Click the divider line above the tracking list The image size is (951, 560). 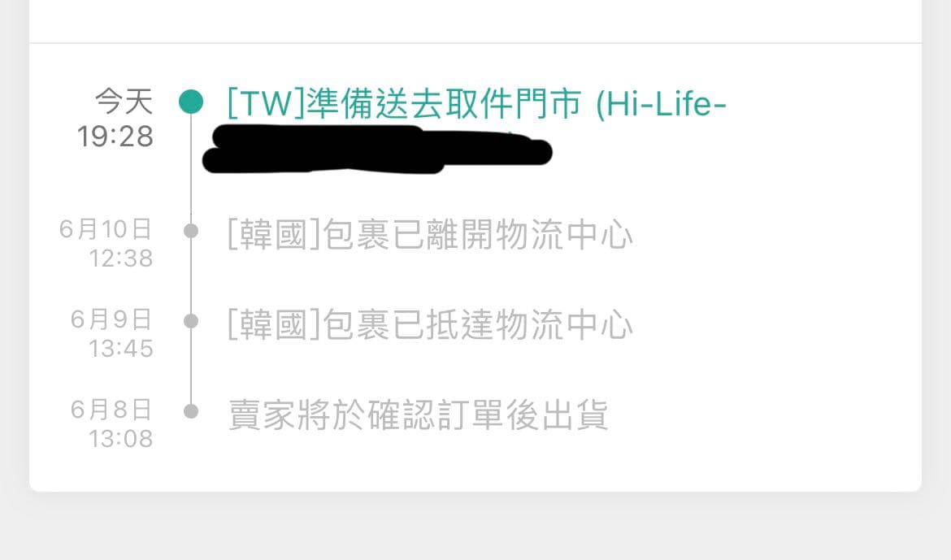[475, 43]
